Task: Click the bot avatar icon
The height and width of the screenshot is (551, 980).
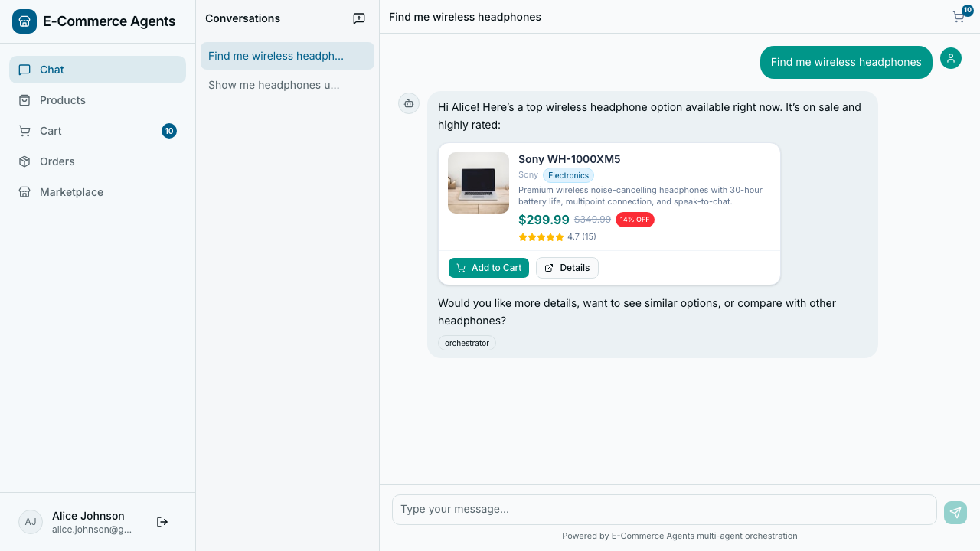Action: pos(409,103)
